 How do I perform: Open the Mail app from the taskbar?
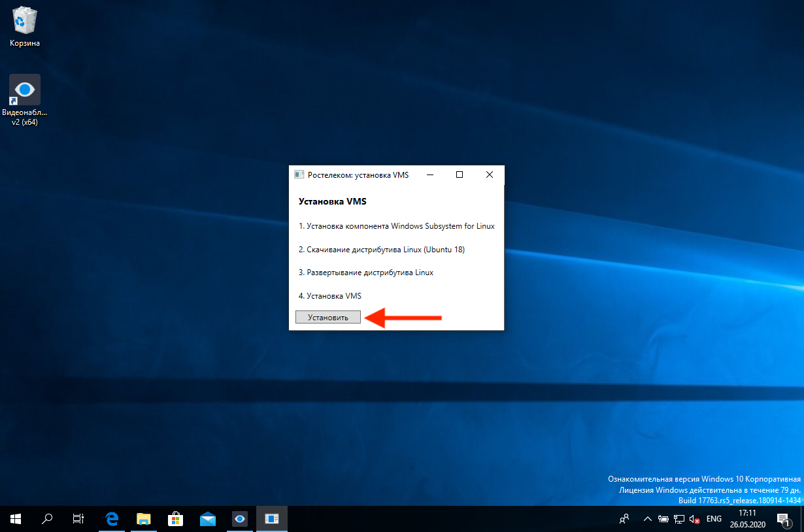click(208, 519)
